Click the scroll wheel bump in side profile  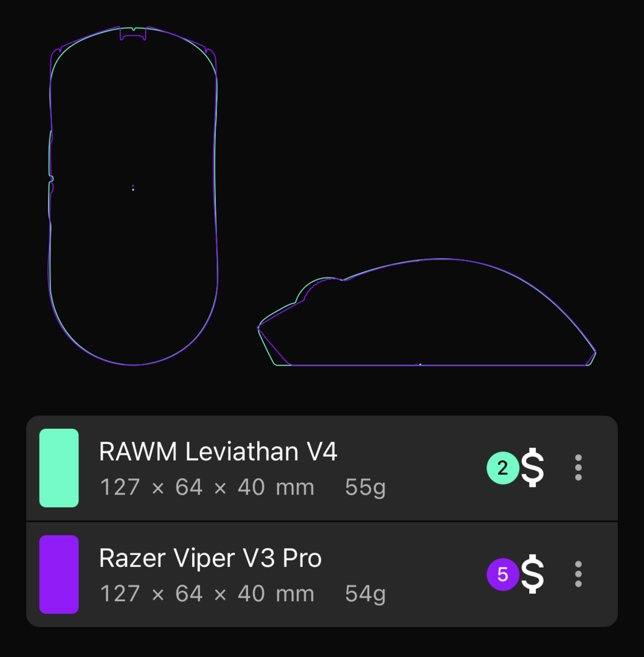(x=319, y=289)
